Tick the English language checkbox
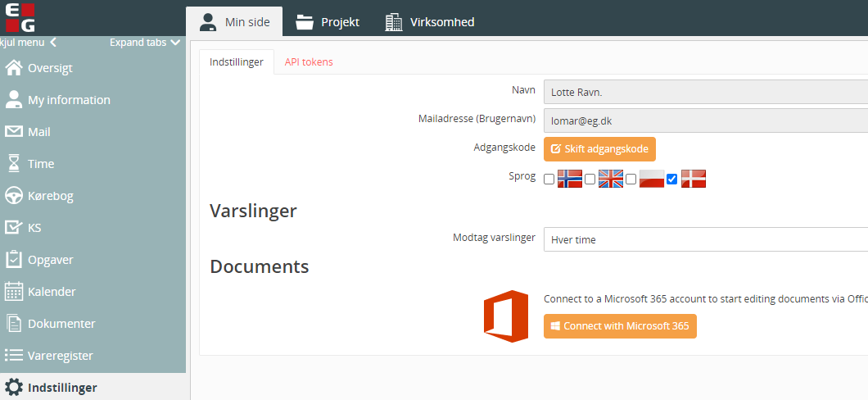868x400 pixels. click(590, 180)
